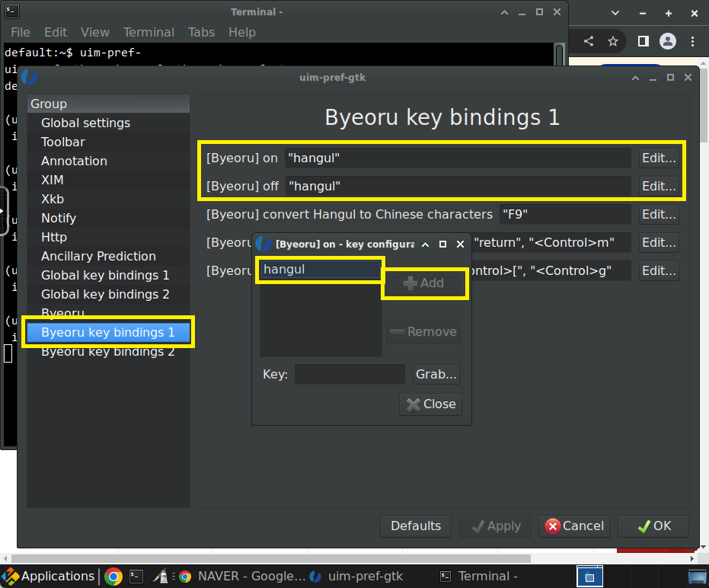The image size is (709, 588).
Task: Select hangul entry in key list
Action: [x=321, y=270]
